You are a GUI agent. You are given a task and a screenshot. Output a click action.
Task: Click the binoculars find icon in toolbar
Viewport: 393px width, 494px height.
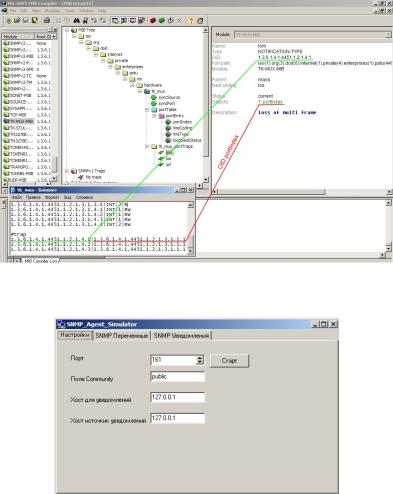pyautogui.click(x=77, y=21)
